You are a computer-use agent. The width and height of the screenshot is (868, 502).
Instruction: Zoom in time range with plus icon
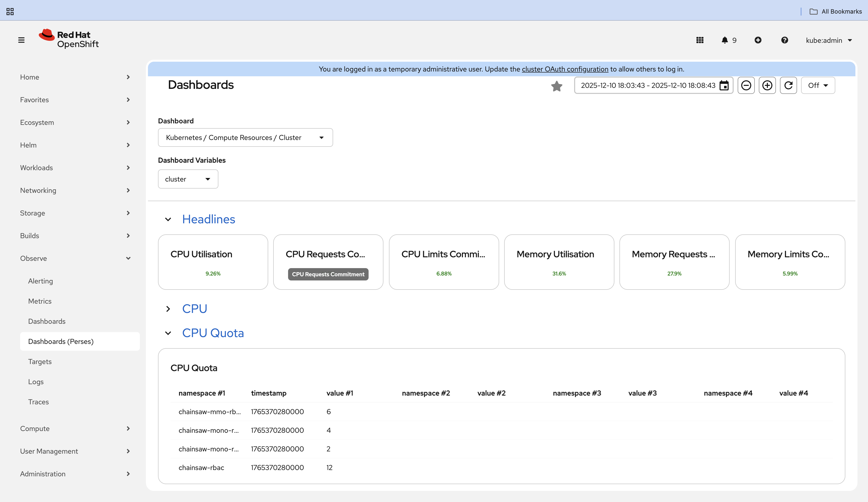(767, 85)
